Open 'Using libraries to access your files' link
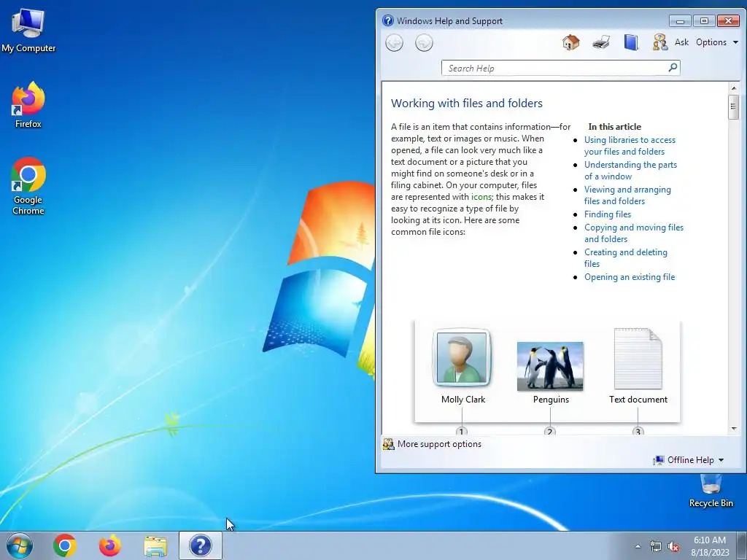Screen dimensions: 747x560 click(630, 146)
